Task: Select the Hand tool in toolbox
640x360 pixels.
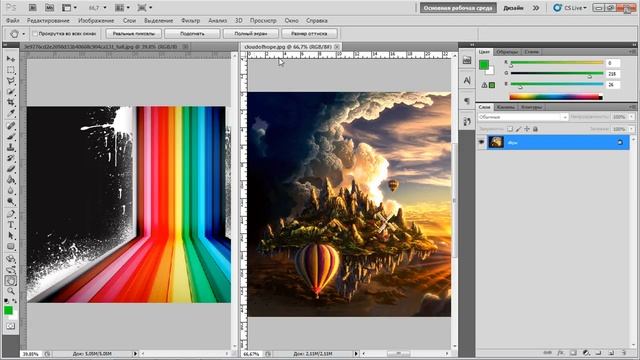Action: point(11,280)
